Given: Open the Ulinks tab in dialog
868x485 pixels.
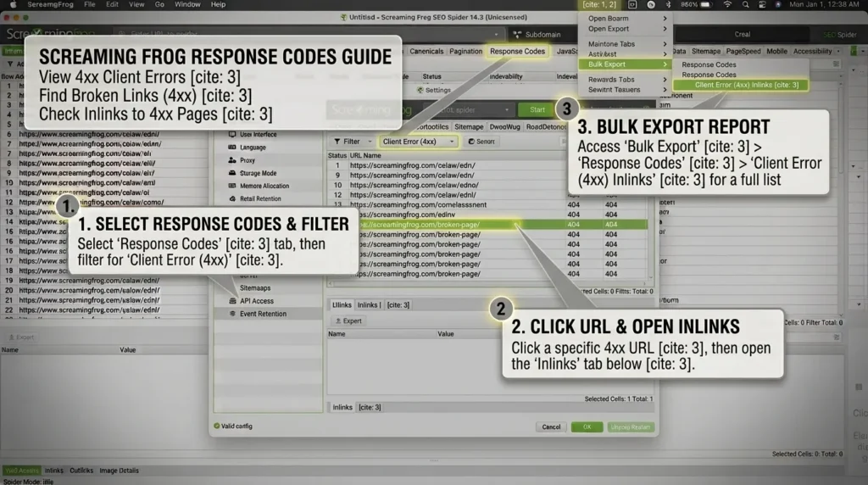Looking at the screenshot, I should tap(342, 305).
